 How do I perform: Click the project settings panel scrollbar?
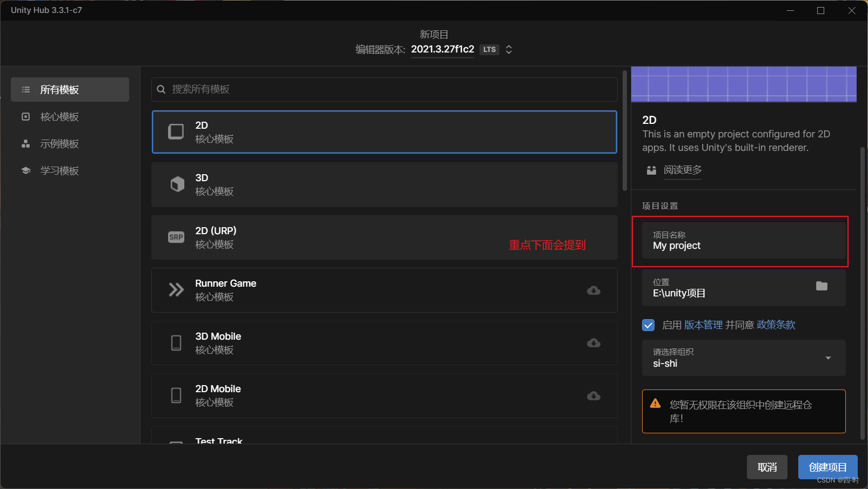click(862, 293)
